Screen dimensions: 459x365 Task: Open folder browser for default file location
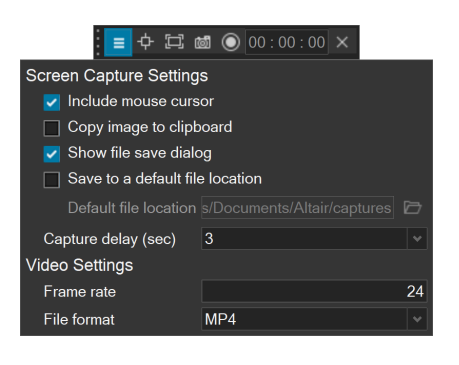click(413, 208)
